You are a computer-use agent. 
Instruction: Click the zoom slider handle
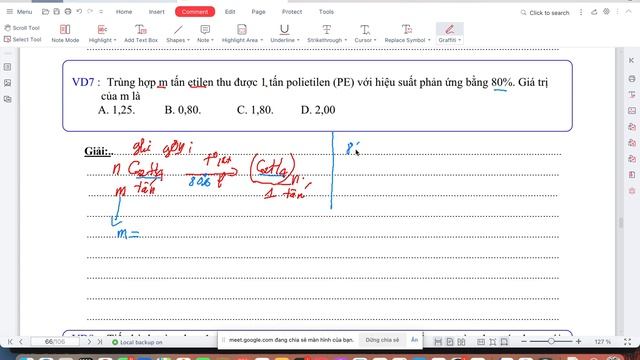pyautogui.click(x=551, y=341)
